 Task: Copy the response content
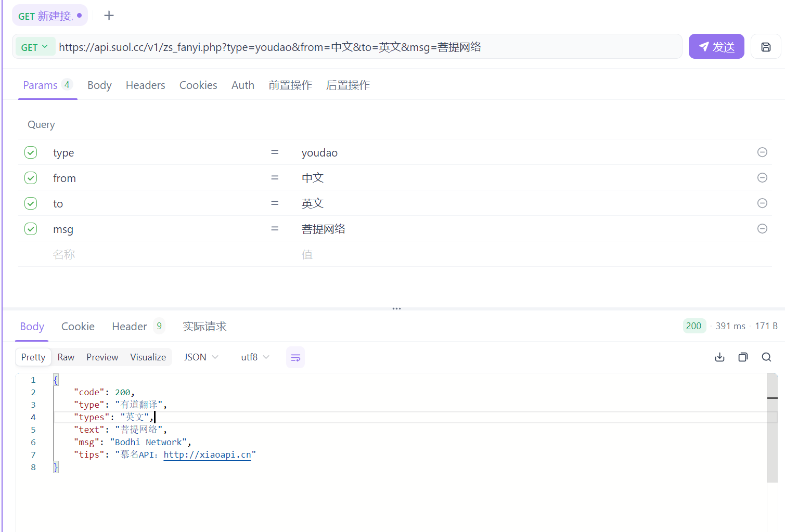(x=743, y=357)
